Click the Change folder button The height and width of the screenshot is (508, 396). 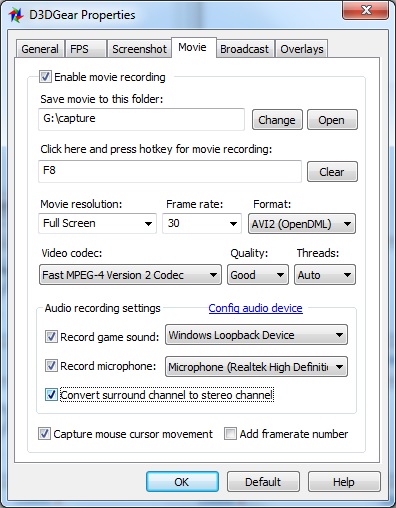[x=277, y=120]
